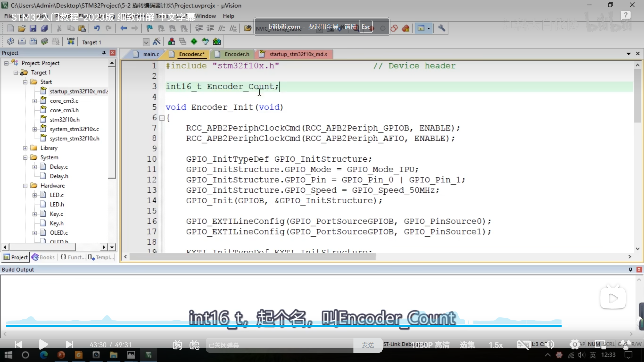Click the Download LOAD icon

coord(71,41)
